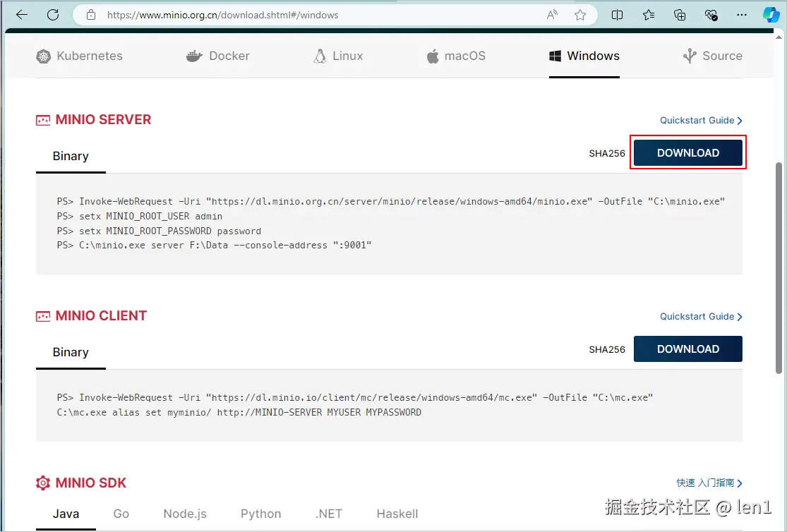787x532 pixels.
Task: Click the scrollbar up arrow
Action: tap(779, 37)
